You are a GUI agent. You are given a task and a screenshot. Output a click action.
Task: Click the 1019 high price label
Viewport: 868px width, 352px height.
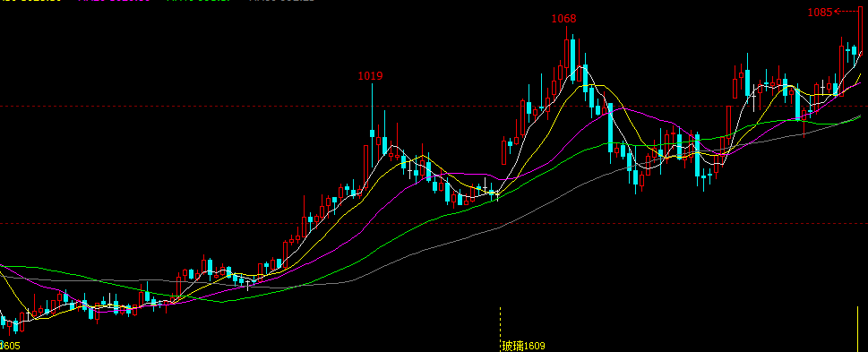tap(370, 76)
